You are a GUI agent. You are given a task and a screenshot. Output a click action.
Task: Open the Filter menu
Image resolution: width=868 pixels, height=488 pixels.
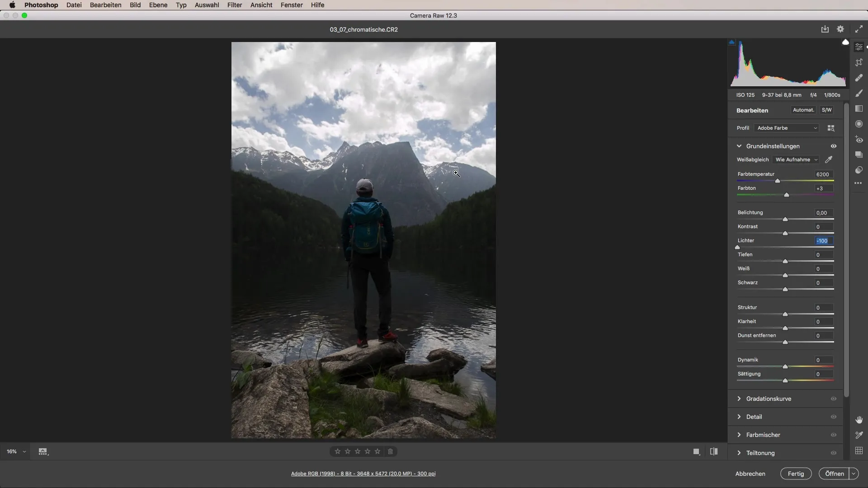[x=235, y=5]
